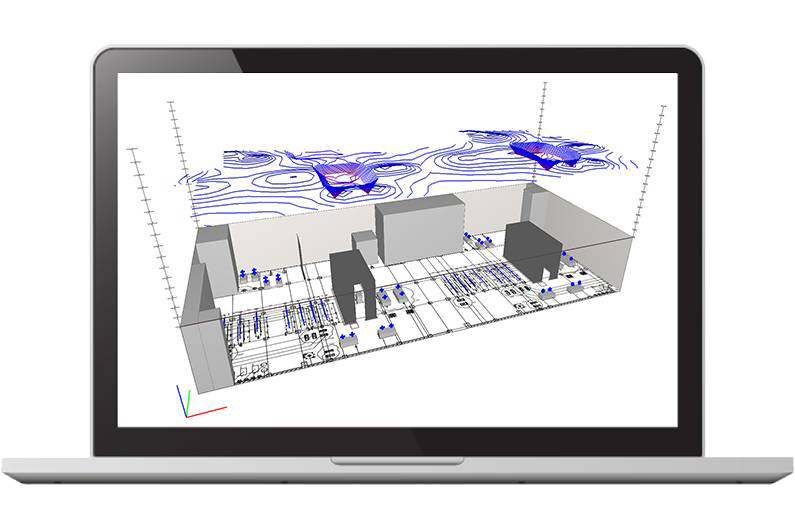Select the blue markers near the back-left corner
This screenshot has width=795, height=530.
click(x=248, y=272)
